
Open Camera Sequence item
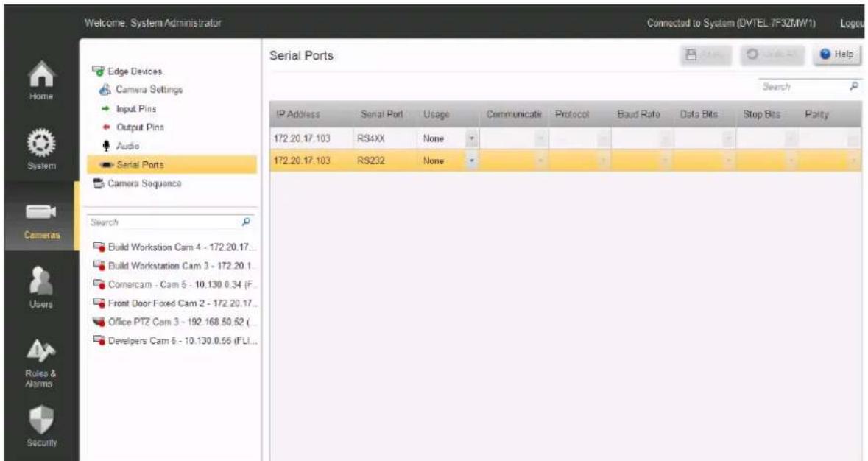click(x=137, y=183)
